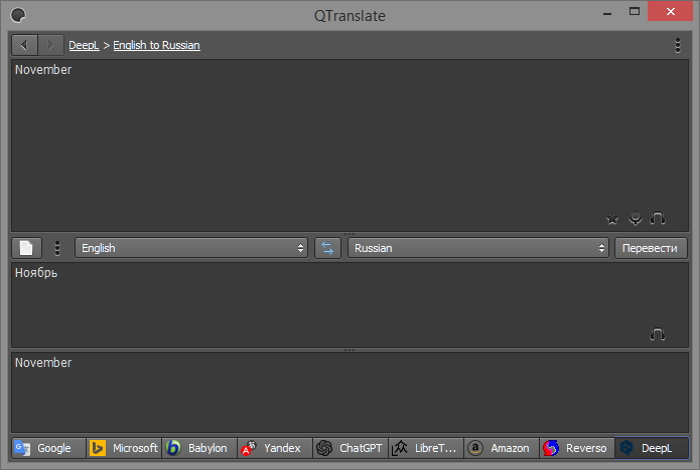Click the splitter handle above back-translation pane
This screenshot has width=700, height=470.
(350, 350)
